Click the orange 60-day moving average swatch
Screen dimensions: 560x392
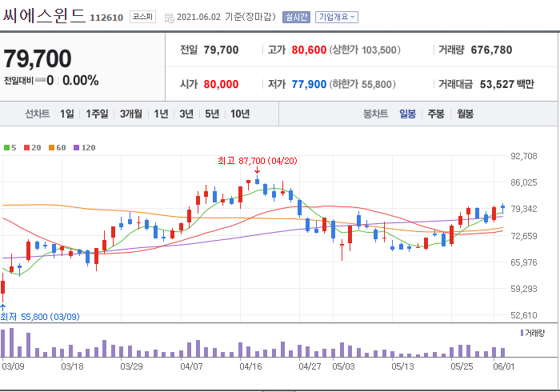pos(52,148)
